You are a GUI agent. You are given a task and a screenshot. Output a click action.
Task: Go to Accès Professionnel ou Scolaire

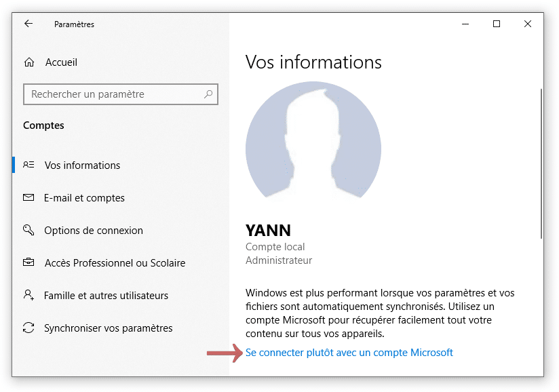pyautogui.click(x=115, y=263)
